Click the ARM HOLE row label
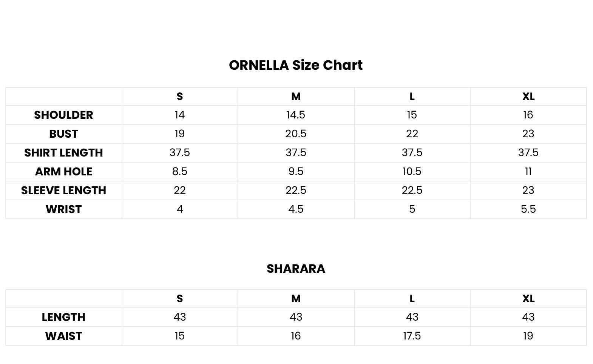This screenshot has height=364, width=593. point(63,172)
